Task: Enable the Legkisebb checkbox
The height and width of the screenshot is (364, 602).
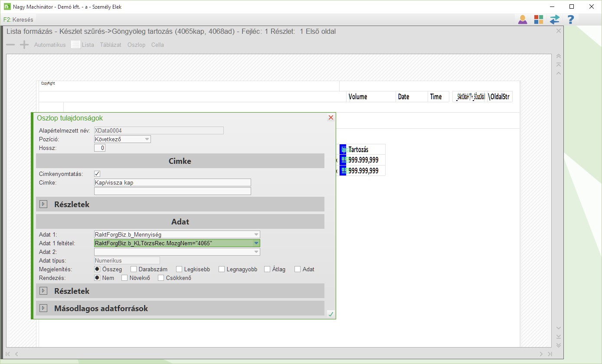Action: [x=179, y=269]
